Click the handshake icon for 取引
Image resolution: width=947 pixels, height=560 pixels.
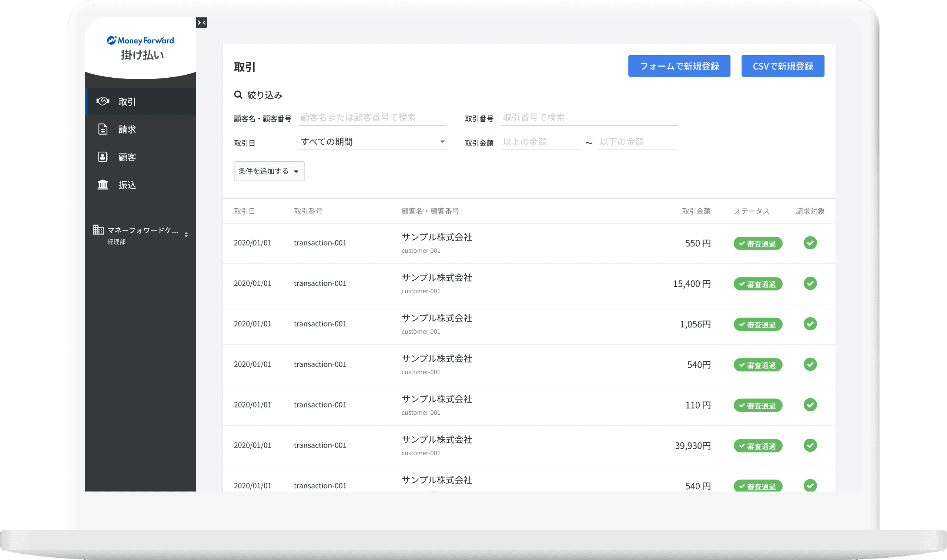click(103, 101)
